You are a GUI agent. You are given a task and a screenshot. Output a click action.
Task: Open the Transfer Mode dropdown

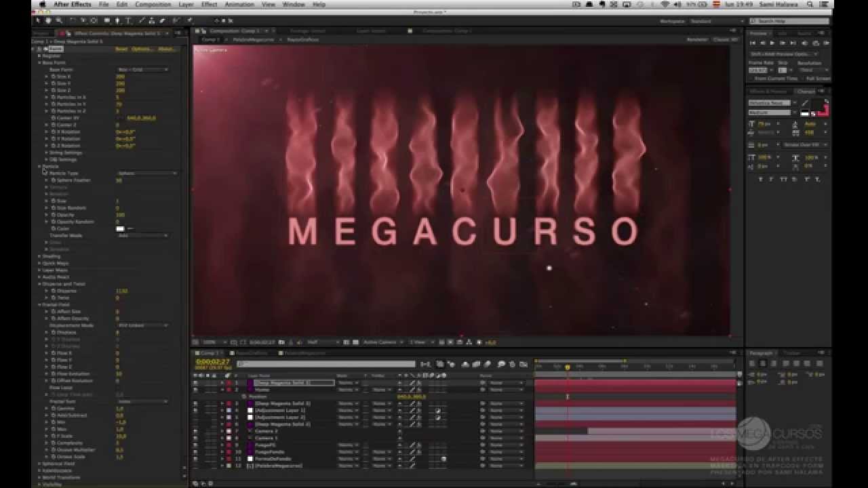142,235
